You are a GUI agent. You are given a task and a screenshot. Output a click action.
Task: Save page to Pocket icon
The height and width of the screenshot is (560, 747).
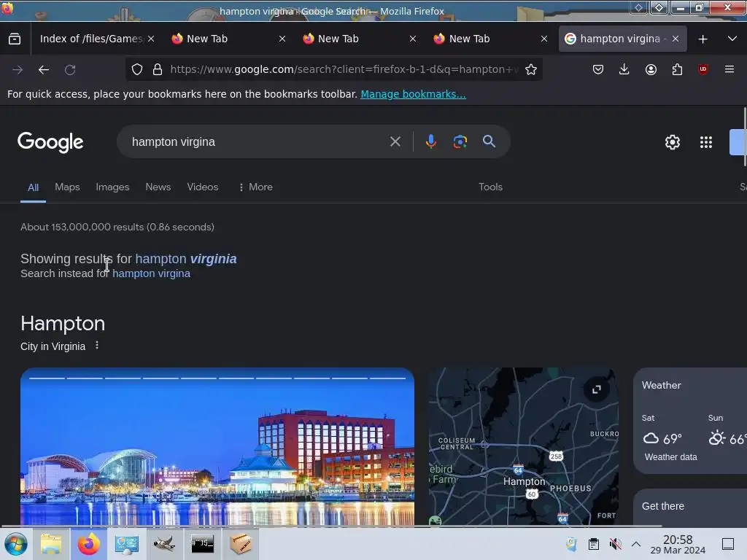coord(598,69)
